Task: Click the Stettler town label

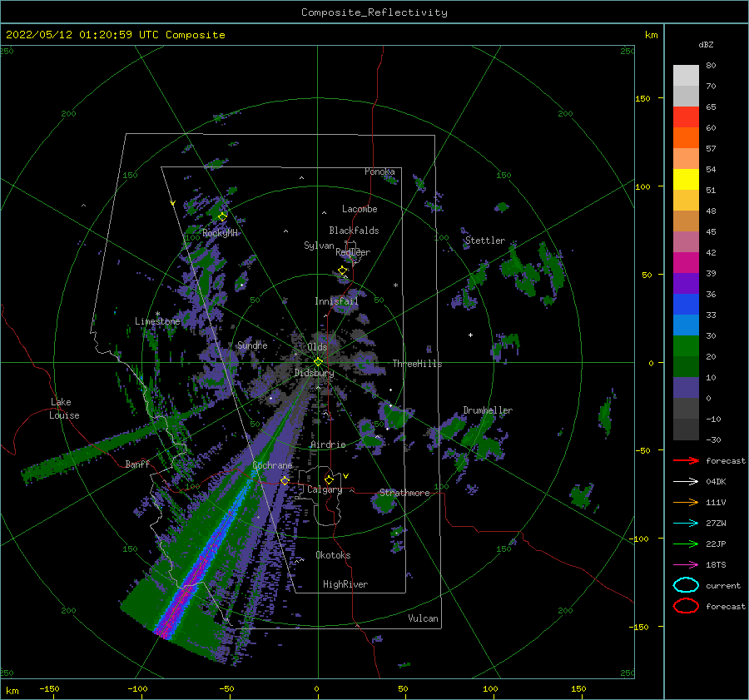Action: pos(485,241)
